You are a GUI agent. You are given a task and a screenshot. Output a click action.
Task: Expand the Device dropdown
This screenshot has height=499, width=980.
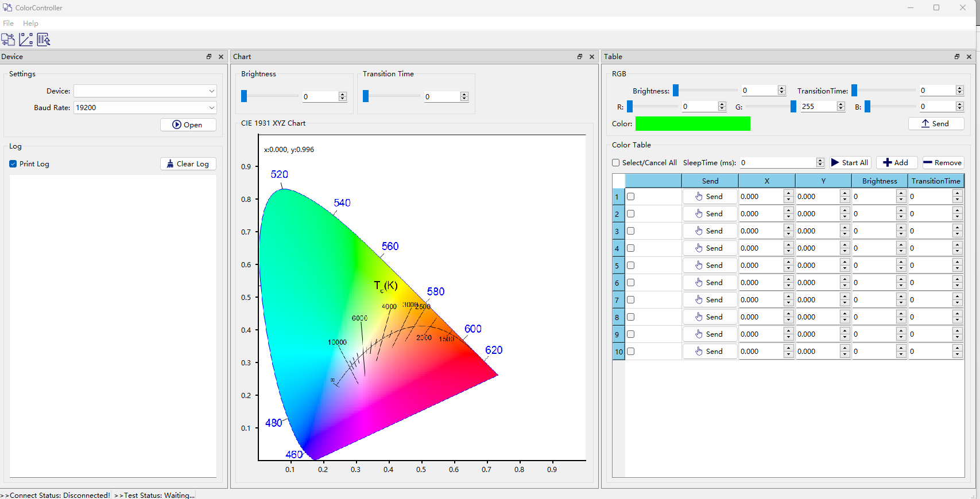[211, 91]
